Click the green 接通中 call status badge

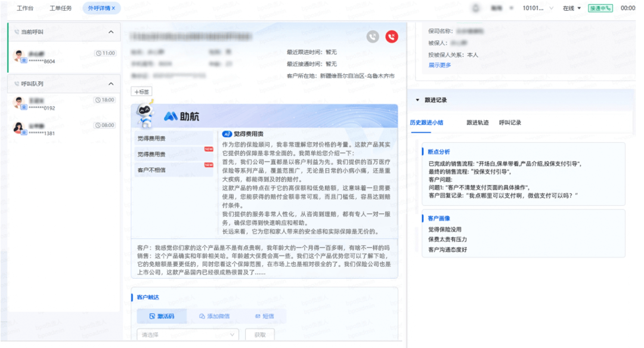[599, 8]
